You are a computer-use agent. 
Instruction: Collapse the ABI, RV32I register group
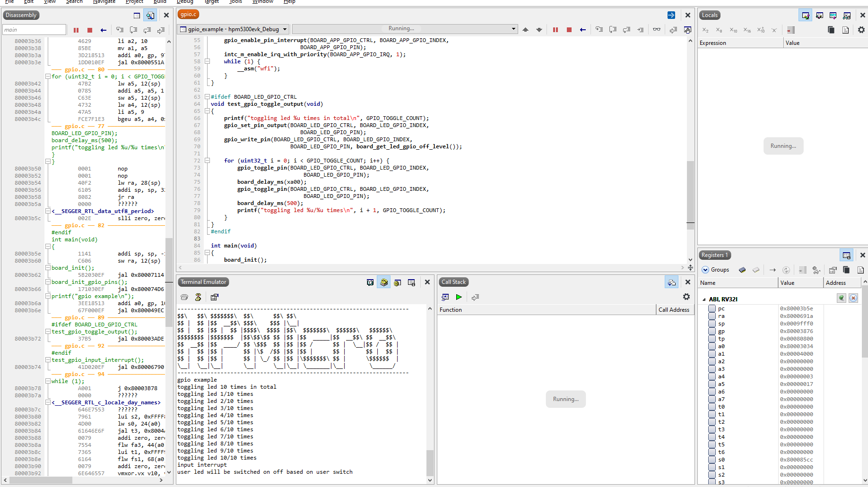[704, 299]
